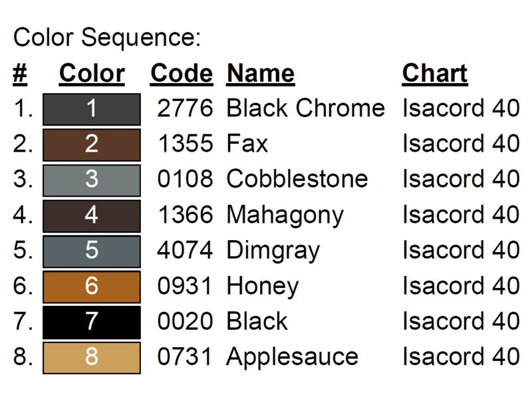Screen dimensions: 532x399
Task: Click thread code 4074 for Dimgray
Action: pyautogui.click(x=186, y=250)
